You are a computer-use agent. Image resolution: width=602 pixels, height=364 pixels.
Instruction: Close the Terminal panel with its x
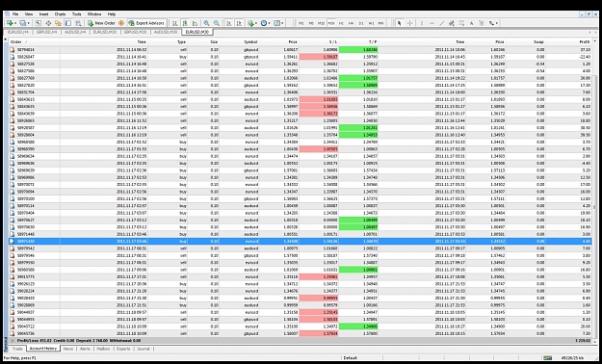[5, 39]
